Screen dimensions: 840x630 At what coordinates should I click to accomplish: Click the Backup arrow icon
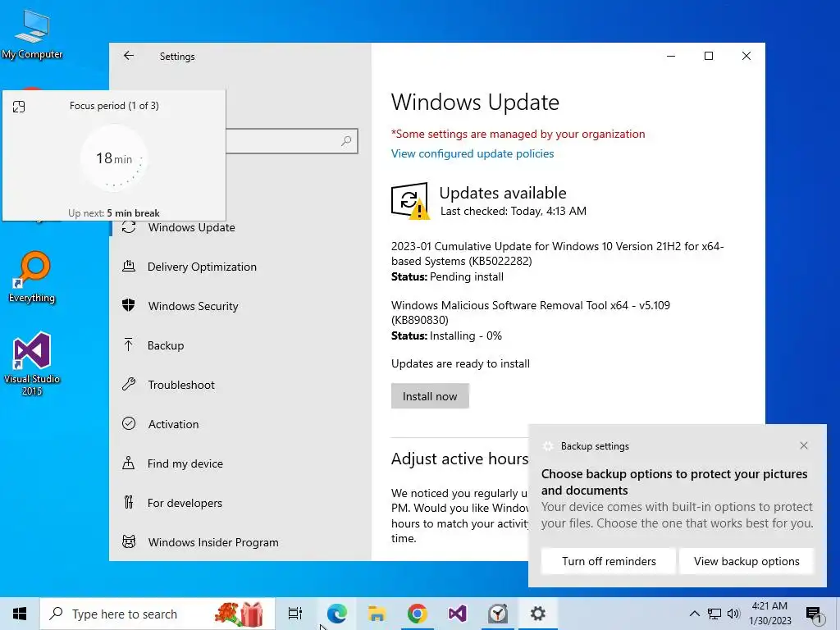pyautogui.click(x=129, y=345)
